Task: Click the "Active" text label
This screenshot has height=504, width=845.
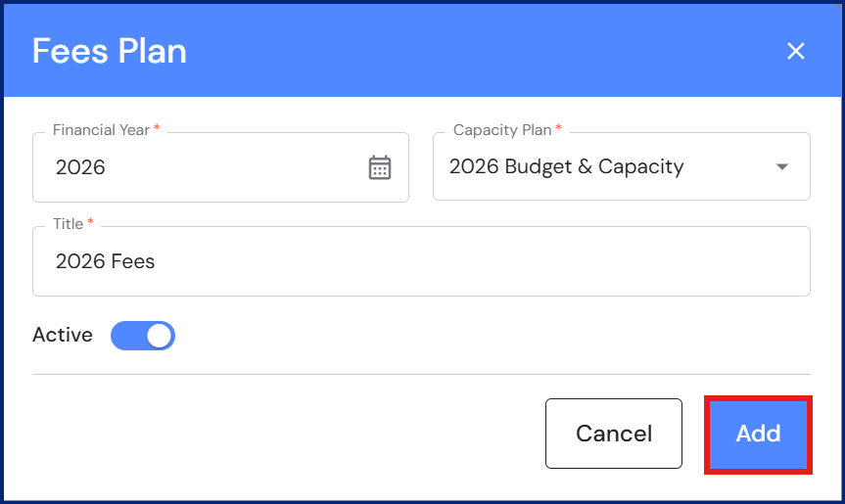Action: (63, 335)
